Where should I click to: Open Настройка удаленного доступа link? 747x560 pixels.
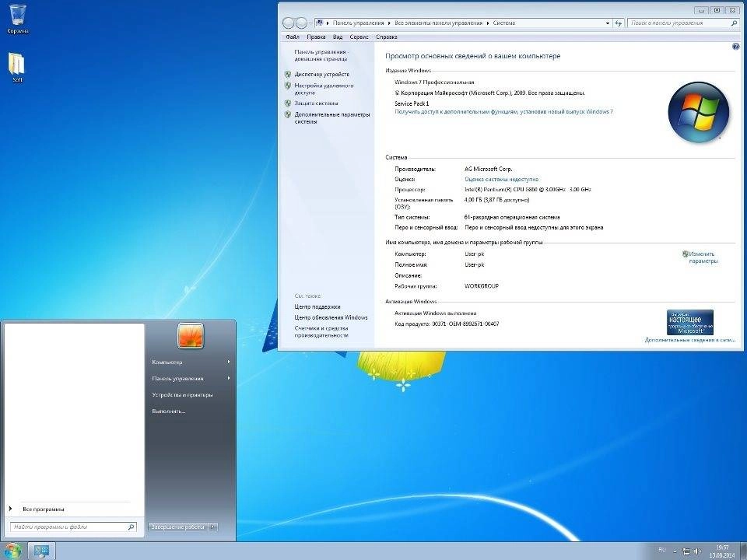[x=324, y=89]
